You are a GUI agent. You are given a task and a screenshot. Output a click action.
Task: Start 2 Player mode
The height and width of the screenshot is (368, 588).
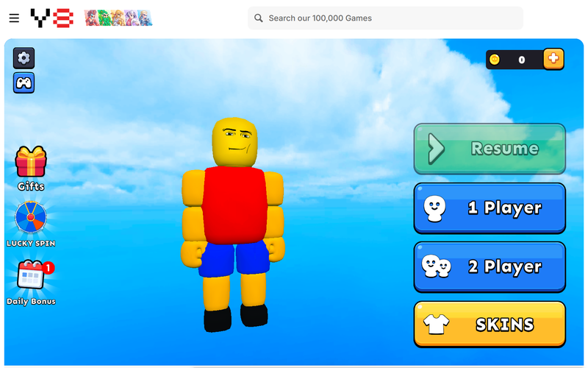click(490, 266)
